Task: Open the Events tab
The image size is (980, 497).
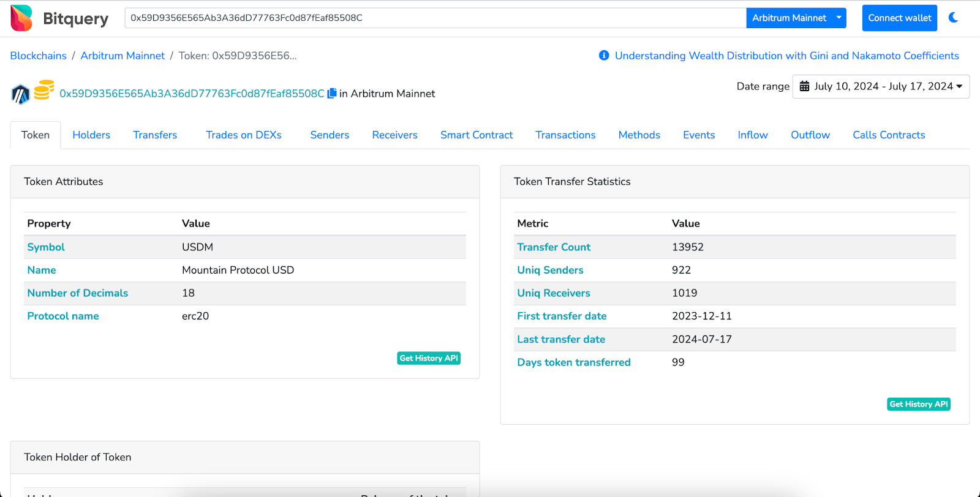Action: tap(699, 135)
